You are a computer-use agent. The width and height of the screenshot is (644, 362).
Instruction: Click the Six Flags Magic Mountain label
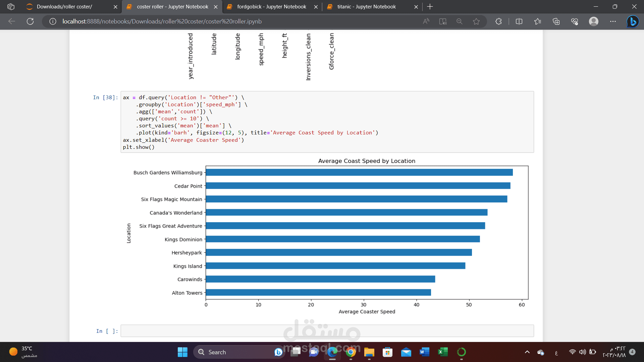point(171,199)
